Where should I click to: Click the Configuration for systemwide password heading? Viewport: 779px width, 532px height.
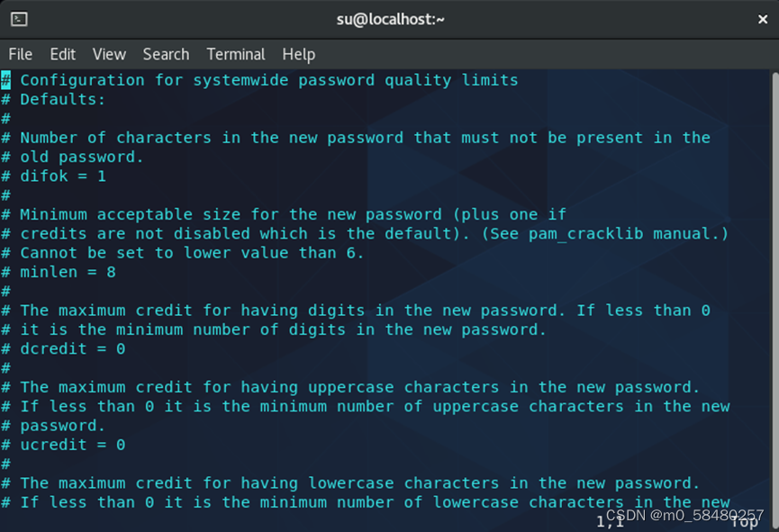pyautogui.click(x=261, y=79)
